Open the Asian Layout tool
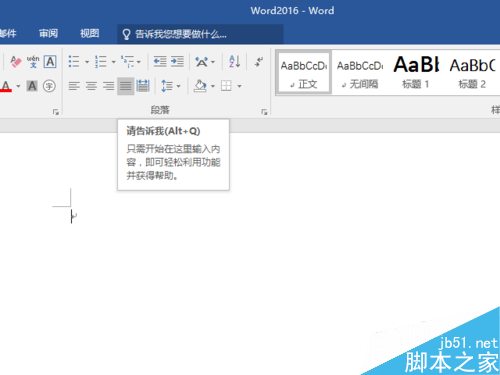Viewport: 500px width, 375px height. [x=202, y=62]
